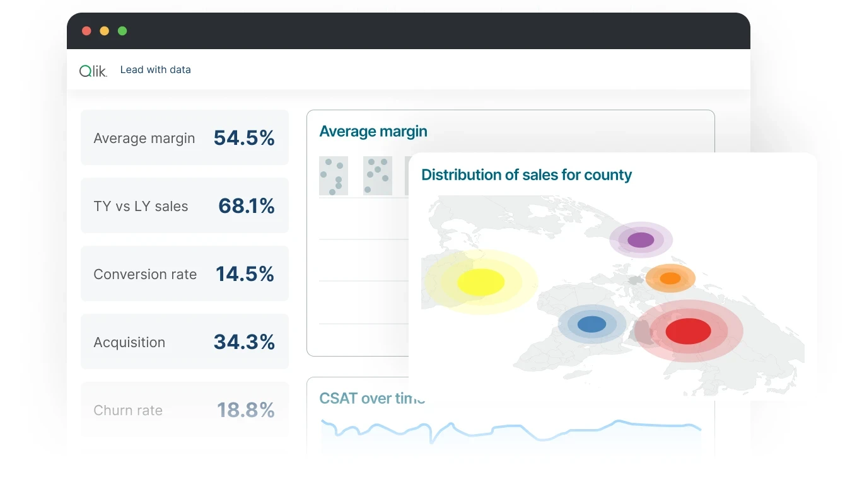Image resolution: width=845 pixels, height=504 pixels.
Task: Click the 54.5% value
Action: [x=244, y=138]
